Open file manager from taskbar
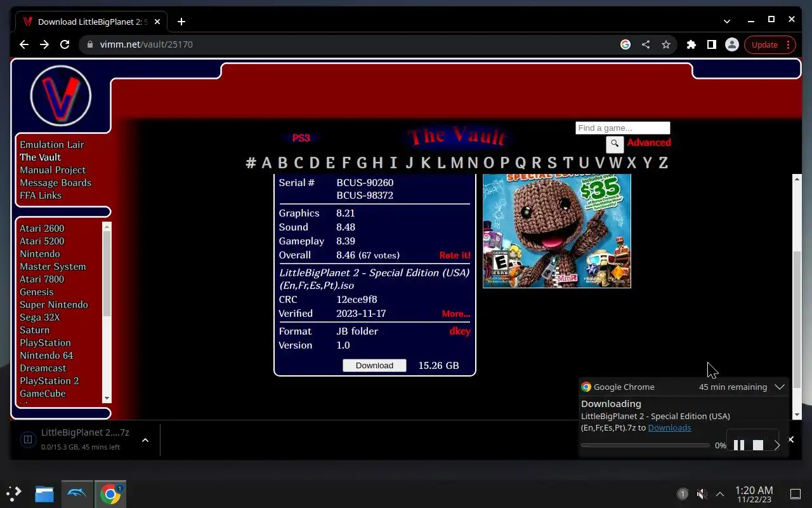The width and height of the screenshot is (812, 508). (44, 494)
